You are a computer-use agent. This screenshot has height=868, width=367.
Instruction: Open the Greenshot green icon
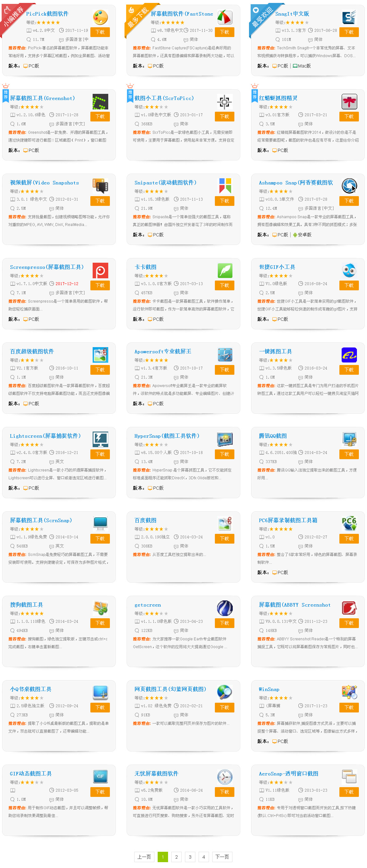click(100, 102)
